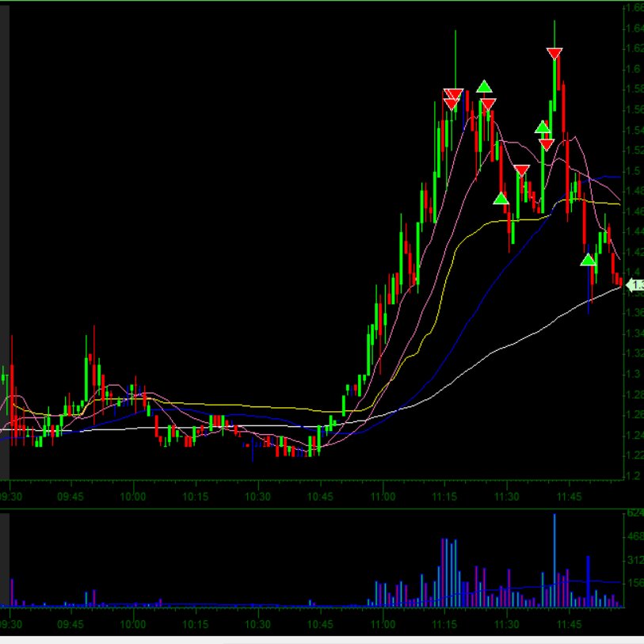Click the 1.6 price axis label
The image size is (644, 644).
(634, 69)
